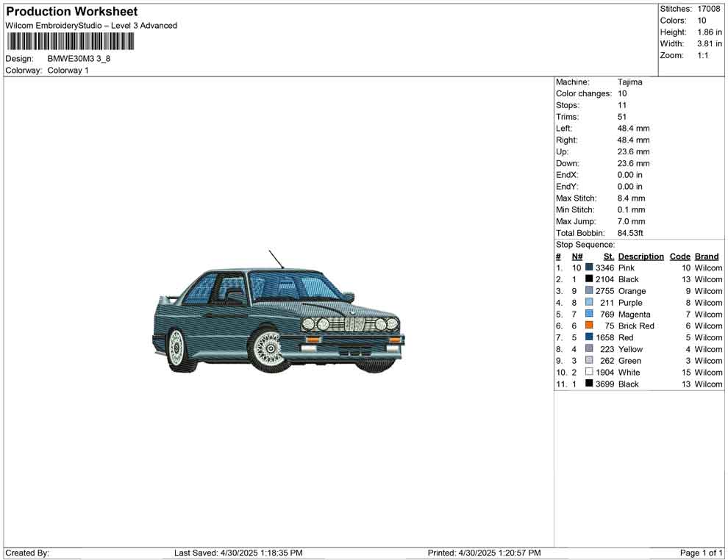Select the white thread color swatch
The height and width of the screenshot is (560, 728).
click(589, 373)
